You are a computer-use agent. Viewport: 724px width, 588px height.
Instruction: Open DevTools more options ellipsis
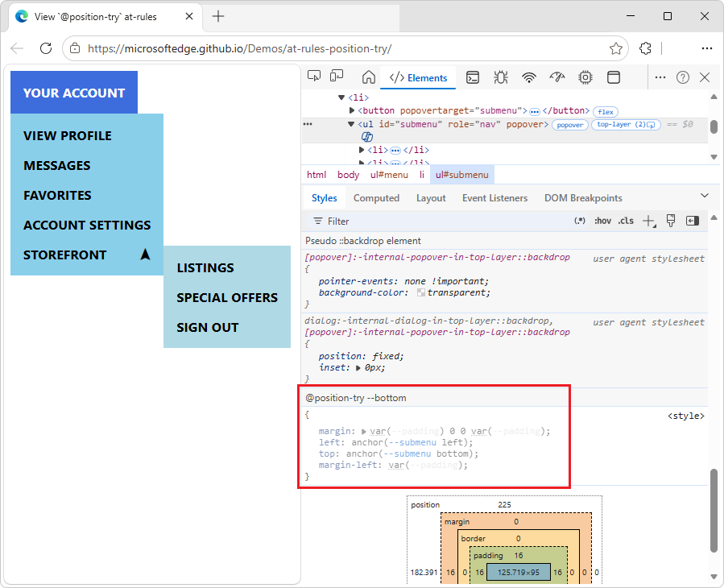660,77
